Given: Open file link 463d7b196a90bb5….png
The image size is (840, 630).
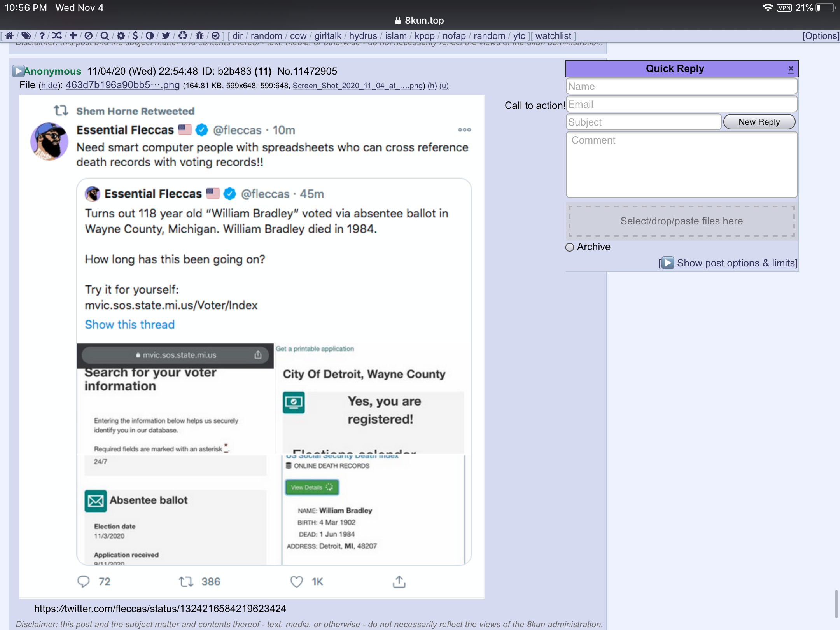Looking at the screenshot, I should click(123, 85).
